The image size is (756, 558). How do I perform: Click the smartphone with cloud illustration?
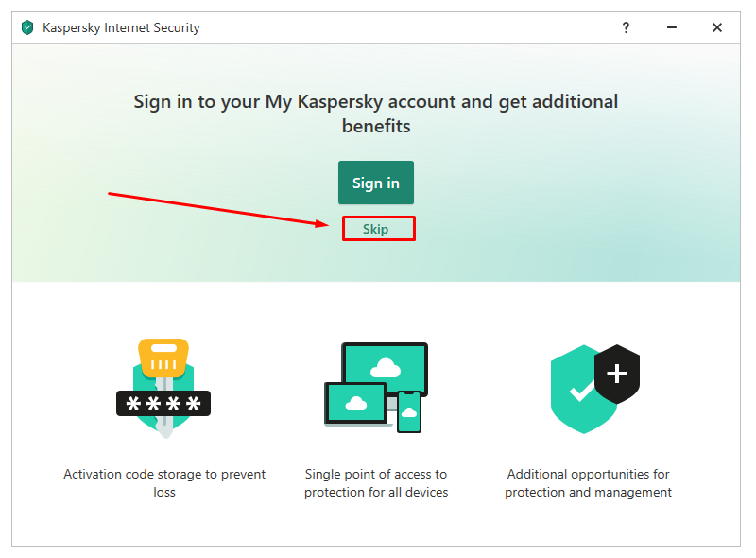click(x=409, y=411)
